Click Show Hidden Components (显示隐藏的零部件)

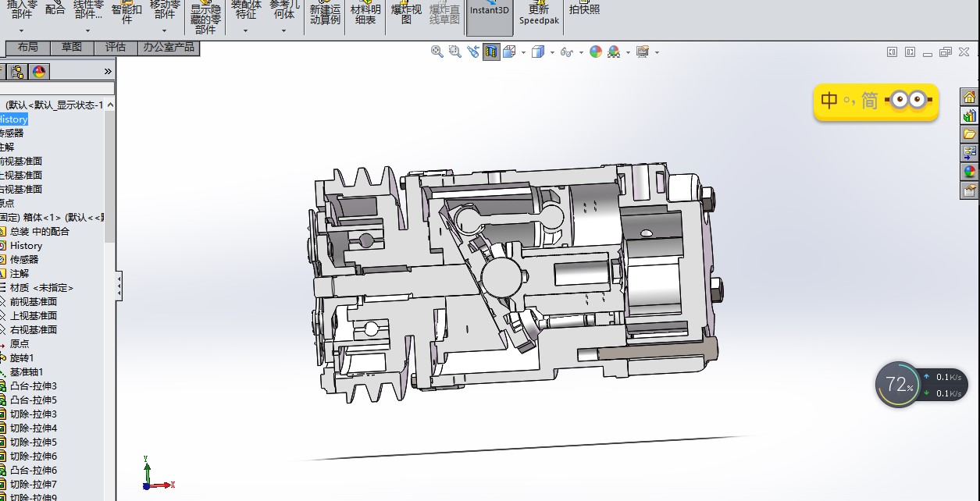pos(205,19)
